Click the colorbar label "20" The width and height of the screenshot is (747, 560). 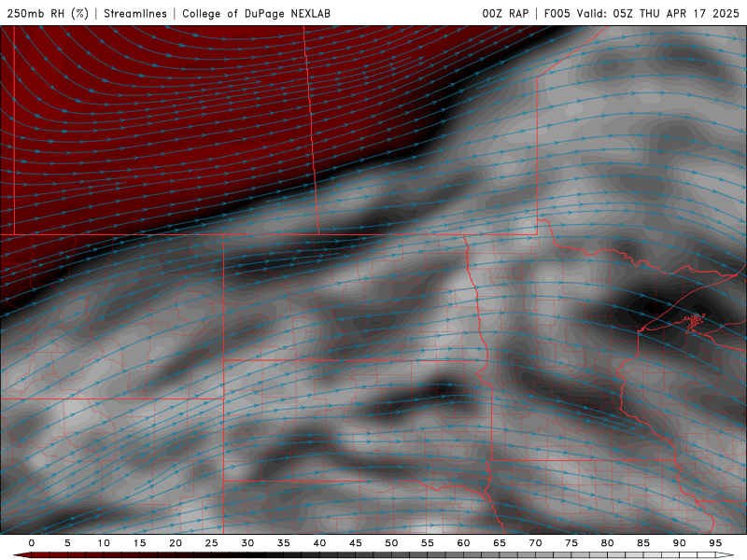point(176,543)
